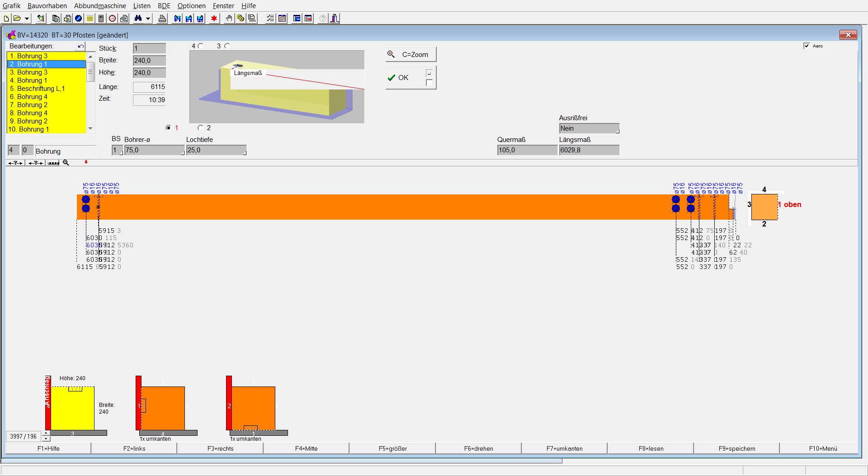Select radio button for side 4

(201, 46)
